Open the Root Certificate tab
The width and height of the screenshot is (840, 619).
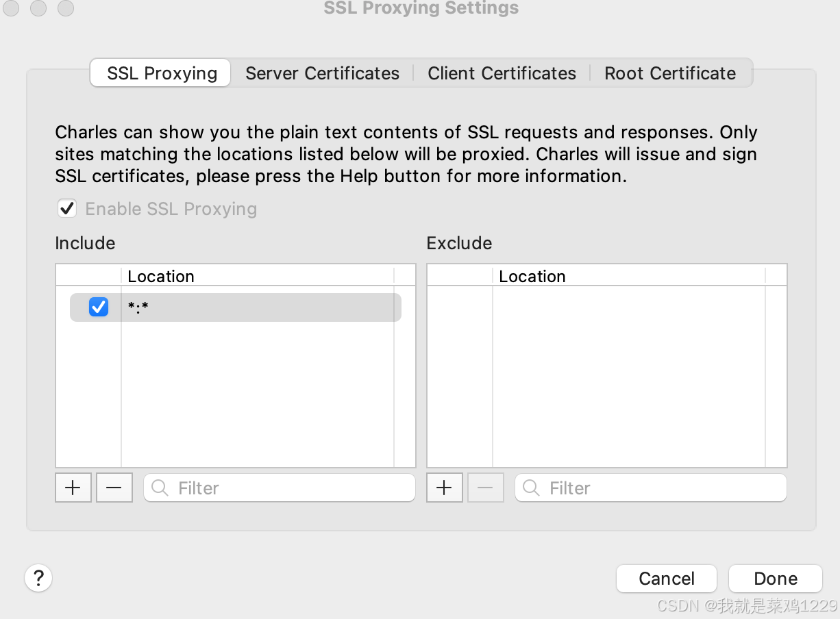click(x=670, y=73)
